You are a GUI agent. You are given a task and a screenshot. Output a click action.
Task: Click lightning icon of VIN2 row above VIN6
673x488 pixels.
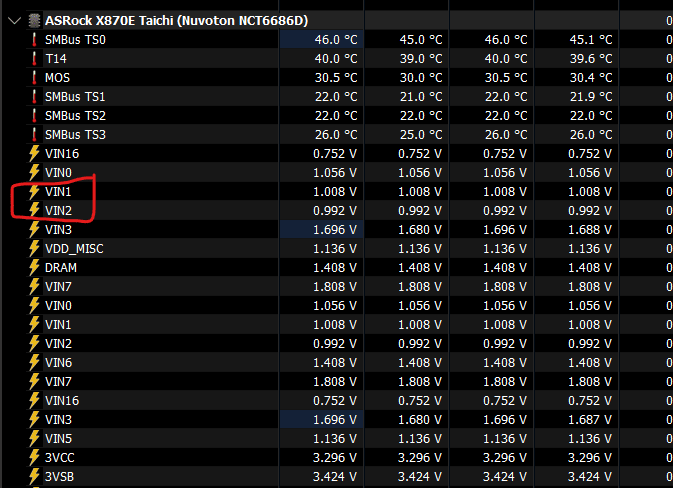click(x=34, y=344)
